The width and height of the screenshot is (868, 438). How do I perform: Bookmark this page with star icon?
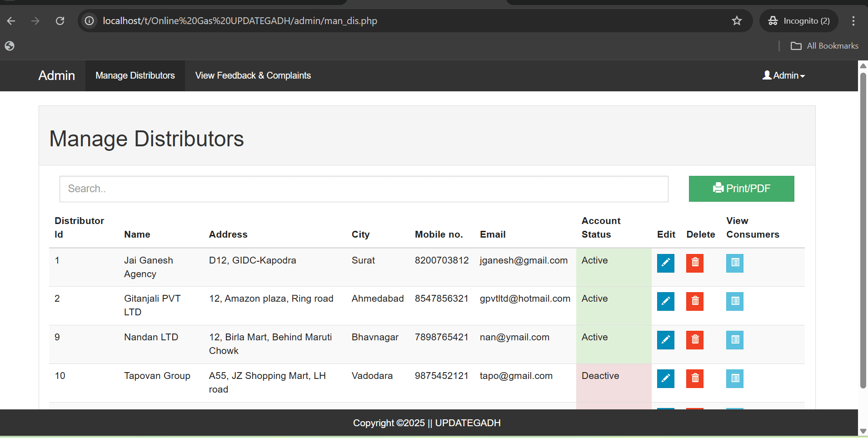737,21
